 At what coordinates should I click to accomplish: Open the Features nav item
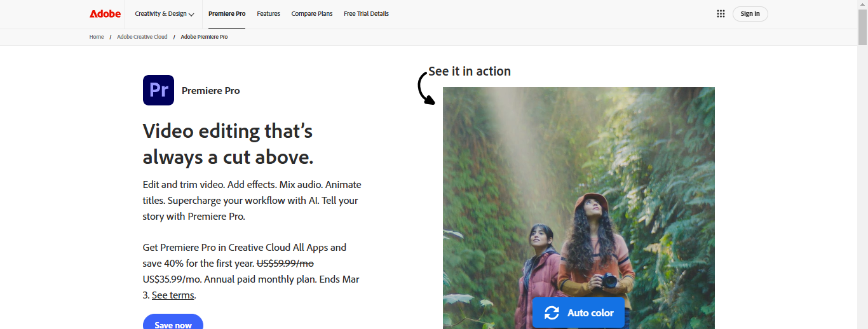tap(268, 14)
